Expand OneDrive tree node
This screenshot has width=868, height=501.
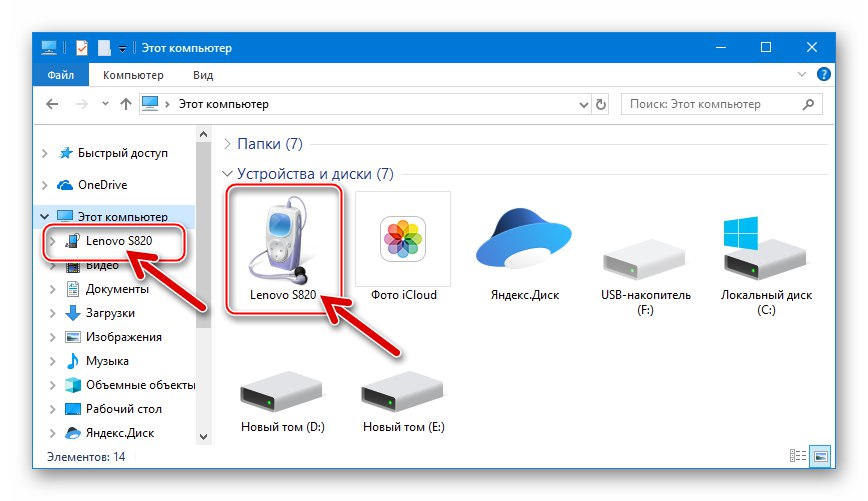(45, 185)
